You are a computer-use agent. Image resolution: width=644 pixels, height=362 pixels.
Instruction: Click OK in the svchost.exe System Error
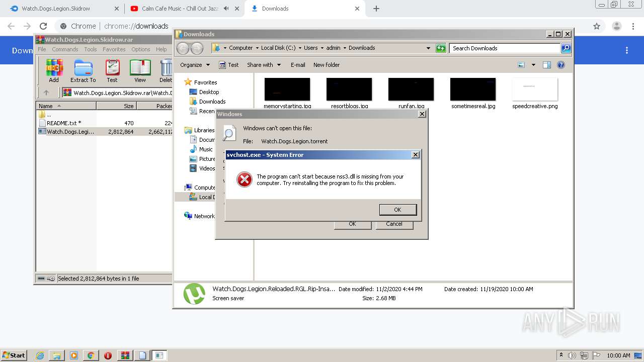pyautogui.click(x=397, y=210)
